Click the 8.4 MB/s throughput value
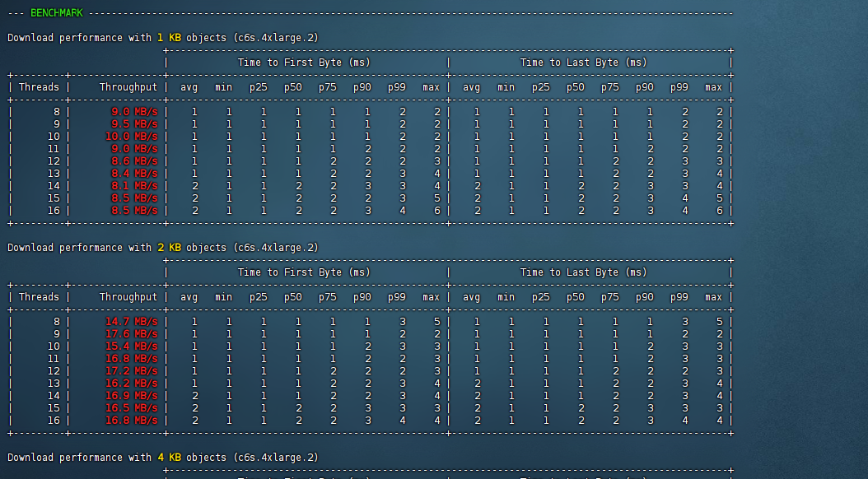This screenshot has width=868, height=479. 134,173
